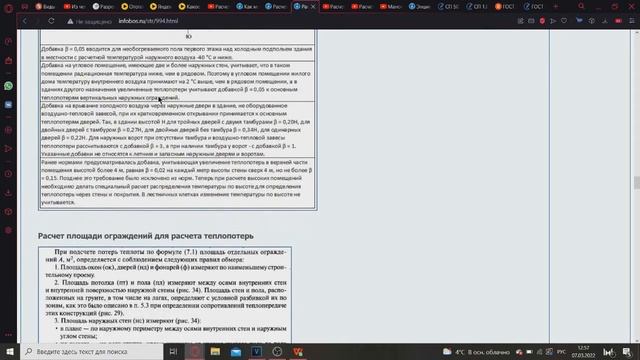Open sidebar three-dots setup menu
The width and height of the screenshot is (640, 360).
[x=8, y=335]
